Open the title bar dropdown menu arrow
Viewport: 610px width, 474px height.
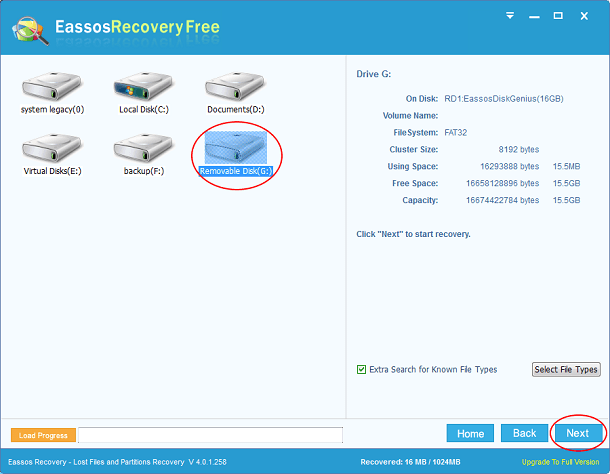click(510, 16)
